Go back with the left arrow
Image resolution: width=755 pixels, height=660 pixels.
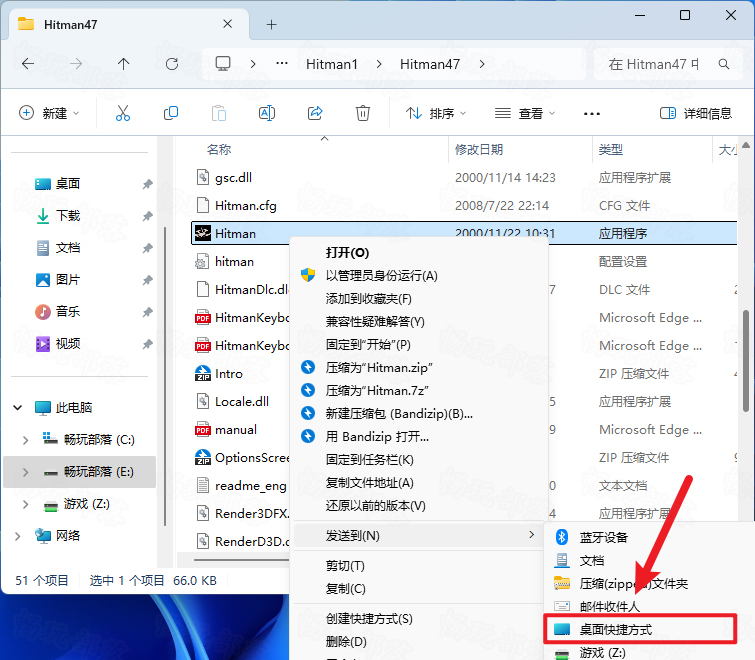pyautogui.click(x=28, y=64)
